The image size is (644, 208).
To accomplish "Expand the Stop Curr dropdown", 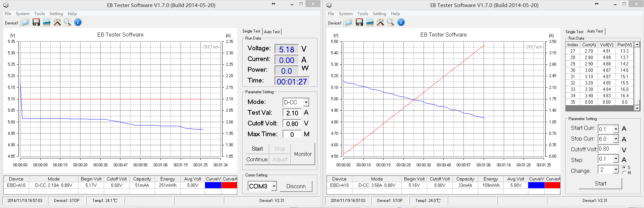I will (x=616, y=139).
